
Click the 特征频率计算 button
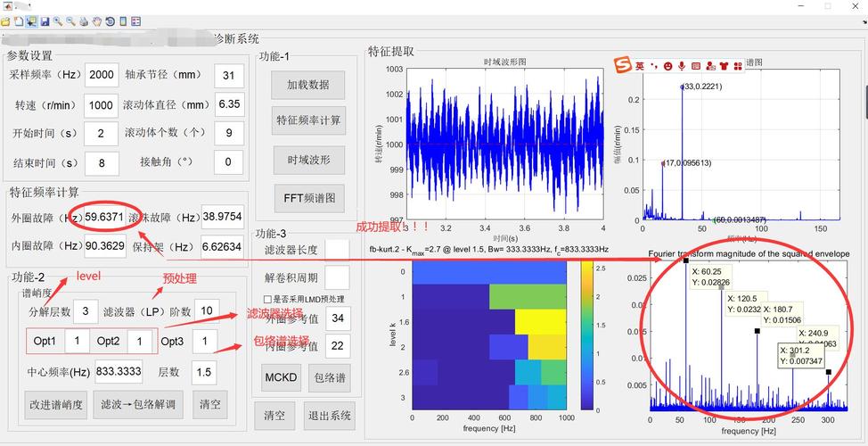coord(308,120)
